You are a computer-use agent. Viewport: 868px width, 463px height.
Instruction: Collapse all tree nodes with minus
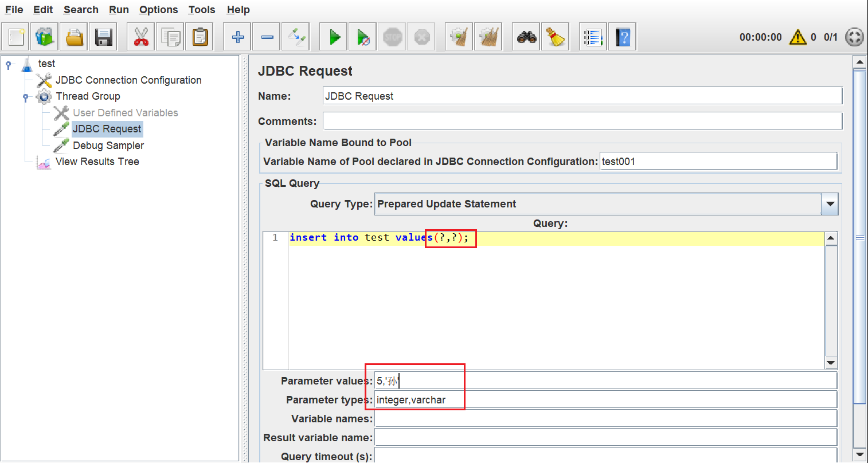pyautogui.click(x=267, y=37)
